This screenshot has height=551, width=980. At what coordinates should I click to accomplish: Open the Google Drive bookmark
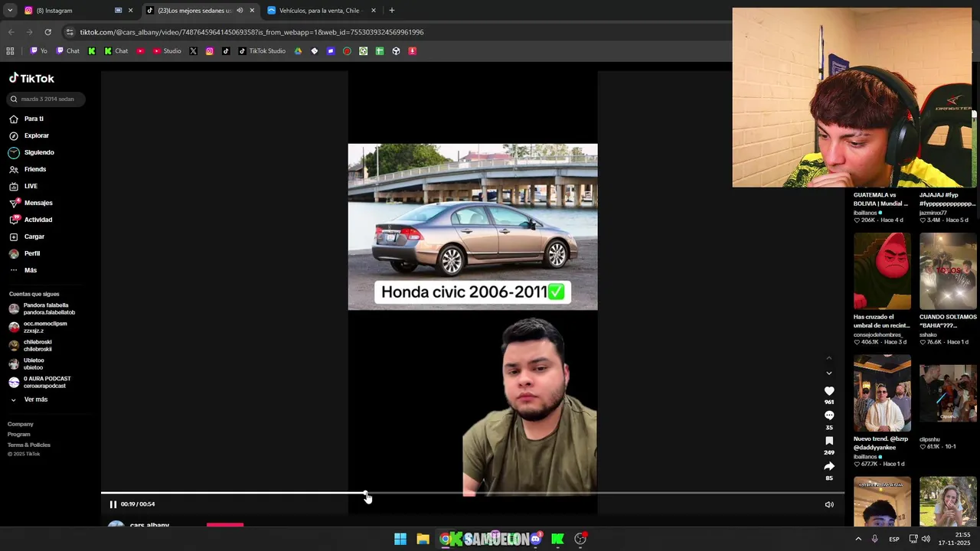click(x=298, y=51)
